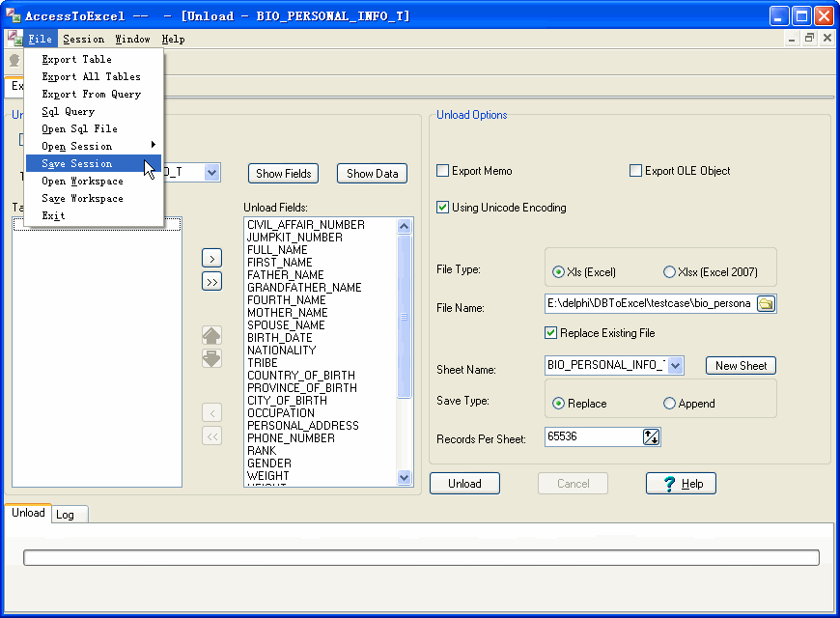This screenshot has width=840, height=618.
Task: Click the application icon in the title bar
Action: [x=13, y=15]
